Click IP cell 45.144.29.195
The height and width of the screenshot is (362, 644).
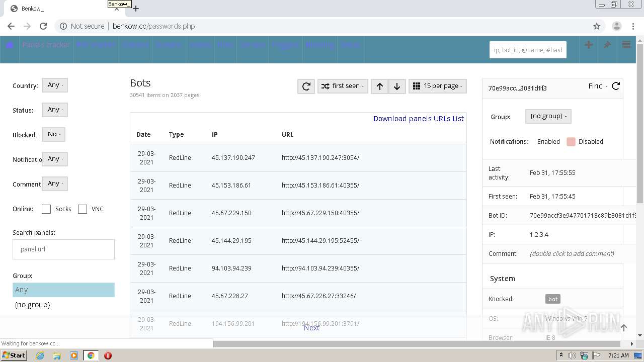point(231,240)
